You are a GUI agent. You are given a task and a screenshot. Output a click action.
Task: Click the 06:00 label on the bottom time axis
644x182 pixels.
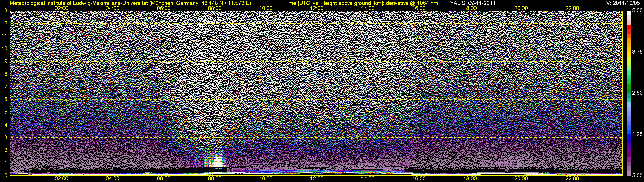(x=164, y=179)
